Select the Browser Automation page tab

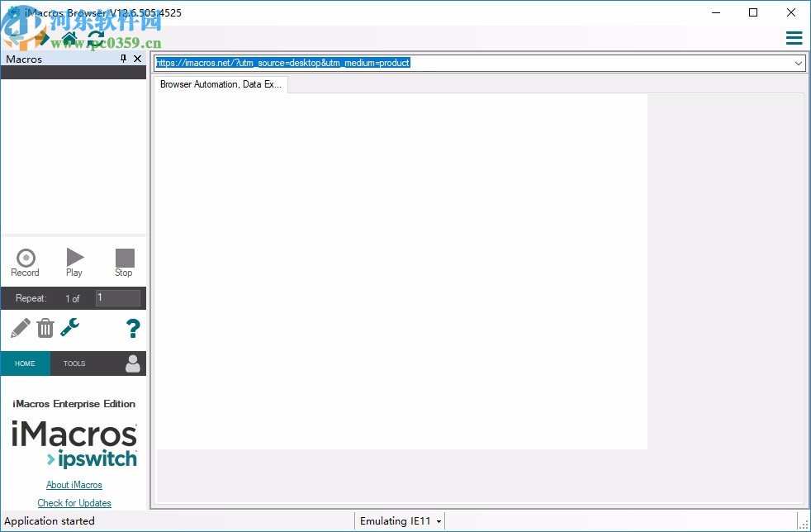tap(221, 84)
